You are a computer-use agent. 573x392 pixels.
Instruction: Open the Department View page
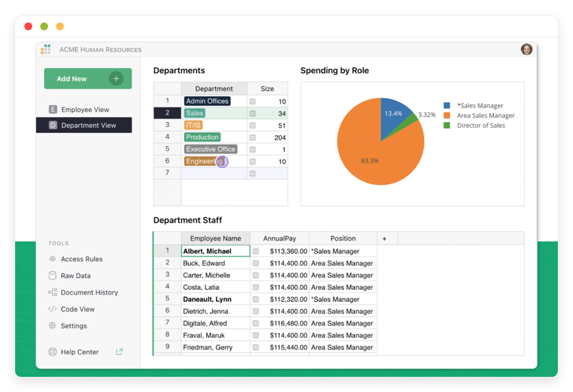[84, 125]
